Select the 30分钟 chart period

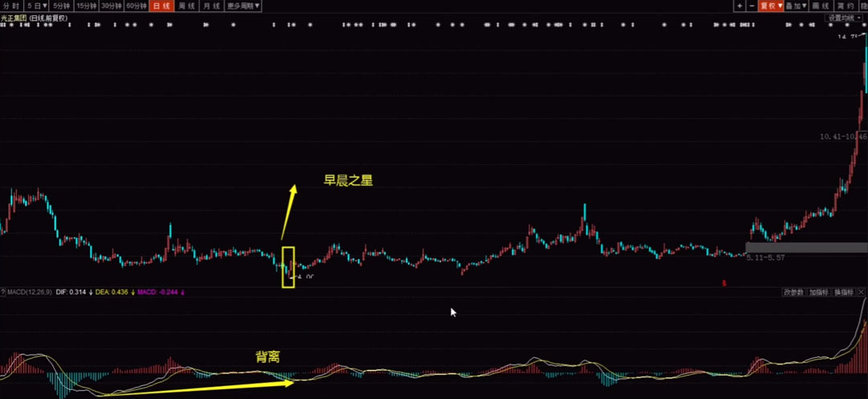point(111,6)
